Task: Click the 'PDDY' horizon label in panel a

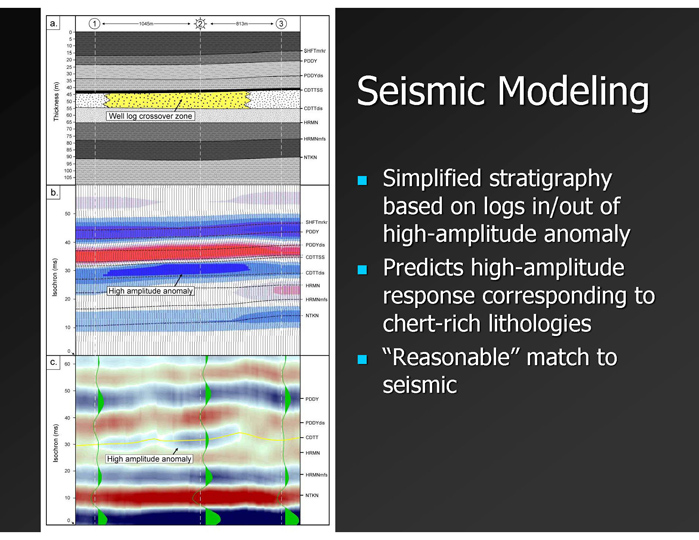Action: click(310, 61)
